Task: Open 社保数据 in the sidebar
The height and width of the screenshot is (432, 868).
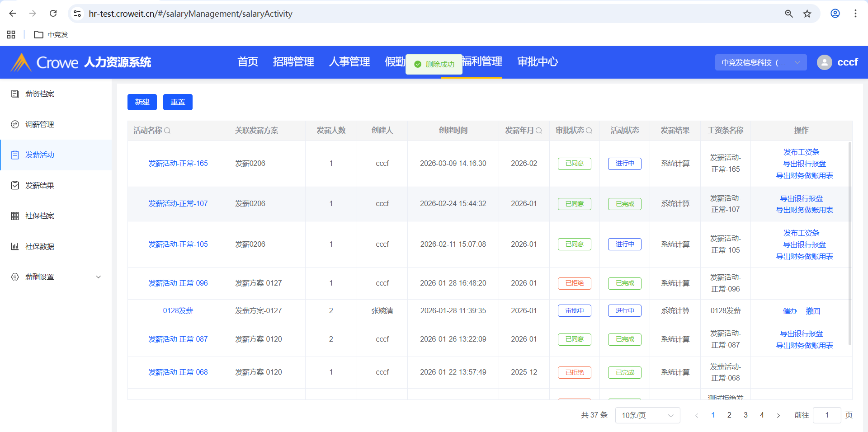Action: [x=40, y=246]
